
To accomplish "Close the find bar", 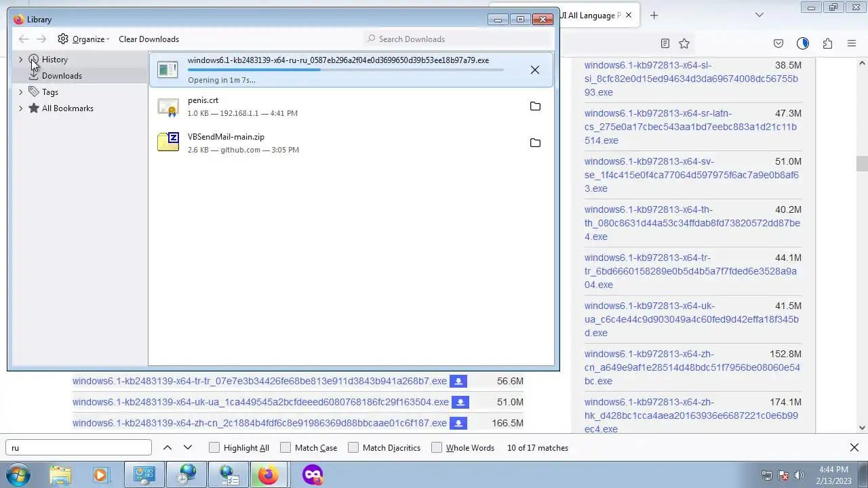I will (854, 447).
